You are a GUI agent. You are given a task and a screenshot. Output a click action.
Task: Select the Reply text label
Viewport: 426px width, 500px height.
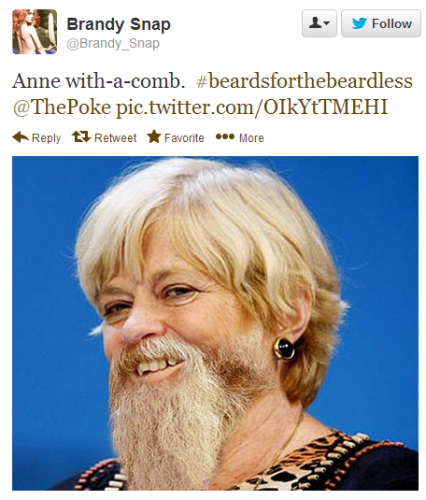coord(46,138)
